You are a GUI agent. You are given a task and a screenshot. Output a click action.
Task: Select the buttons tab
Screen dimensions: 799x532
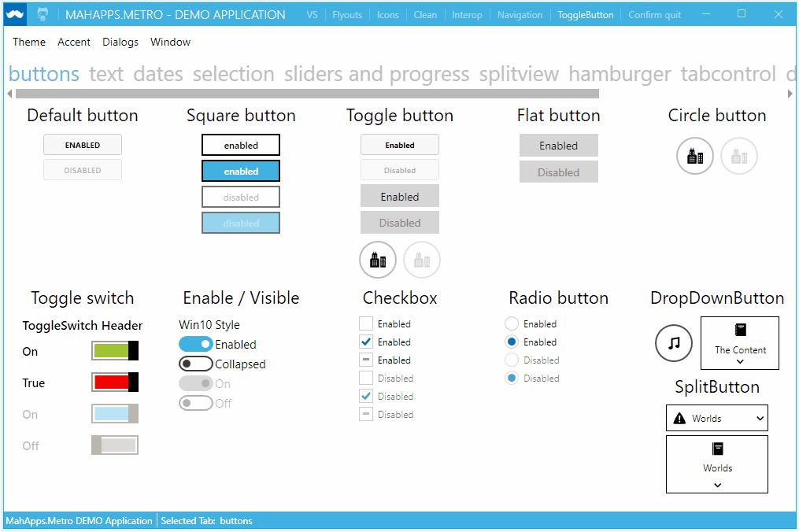[x=44, y=75]
